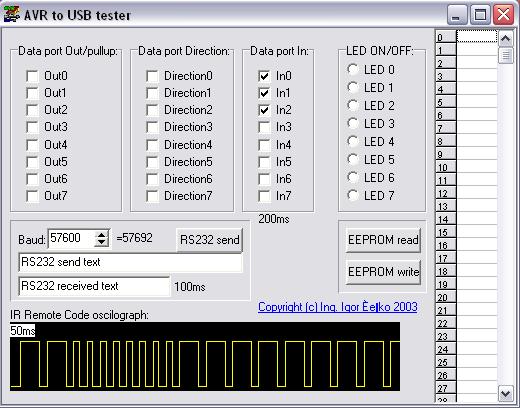Viewport: 520px width, 408px height.
Task: Click the AVR to USB tester title icon
Action: point(12,15)
